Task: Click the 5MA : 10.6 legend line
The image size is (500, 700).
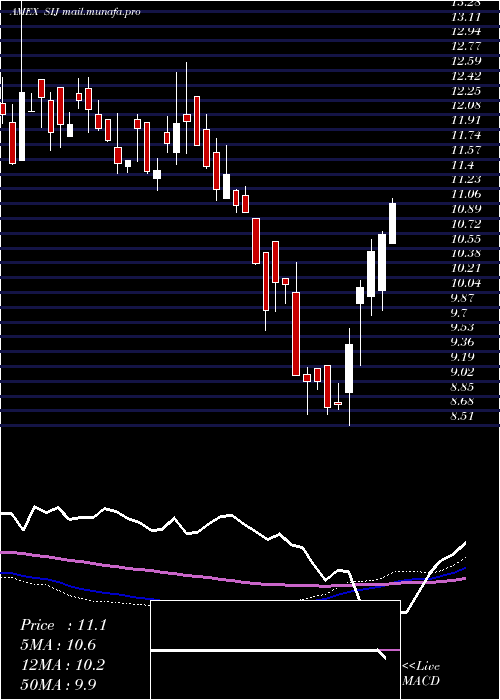Action: click(x=58, y=645)
